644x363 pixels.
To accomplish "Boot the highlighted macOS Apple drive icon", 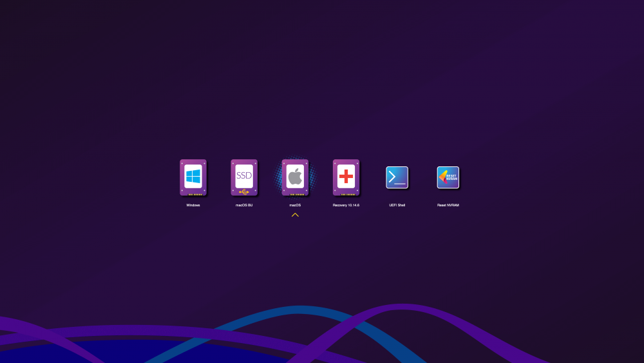I will point(295,177).
